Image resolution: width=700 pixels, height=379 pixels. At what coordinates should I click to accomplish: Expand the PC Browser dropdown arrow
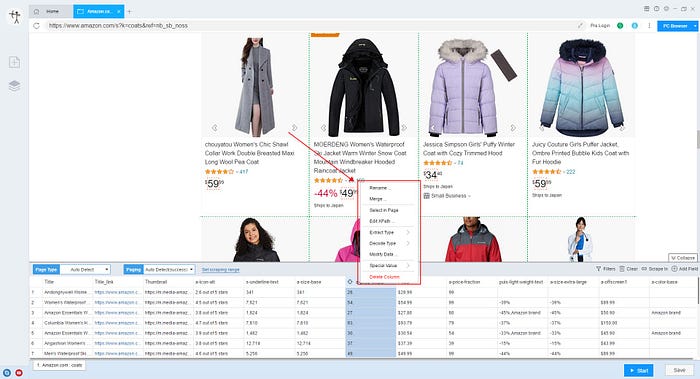695,26
